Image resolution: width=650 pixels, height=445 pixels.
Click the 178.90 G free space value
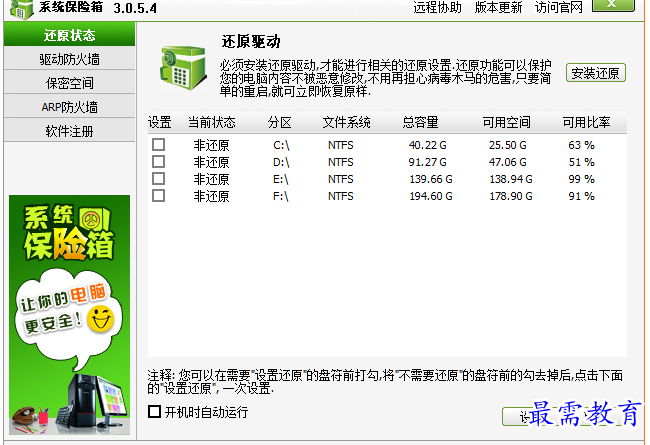tap(511, 196)
